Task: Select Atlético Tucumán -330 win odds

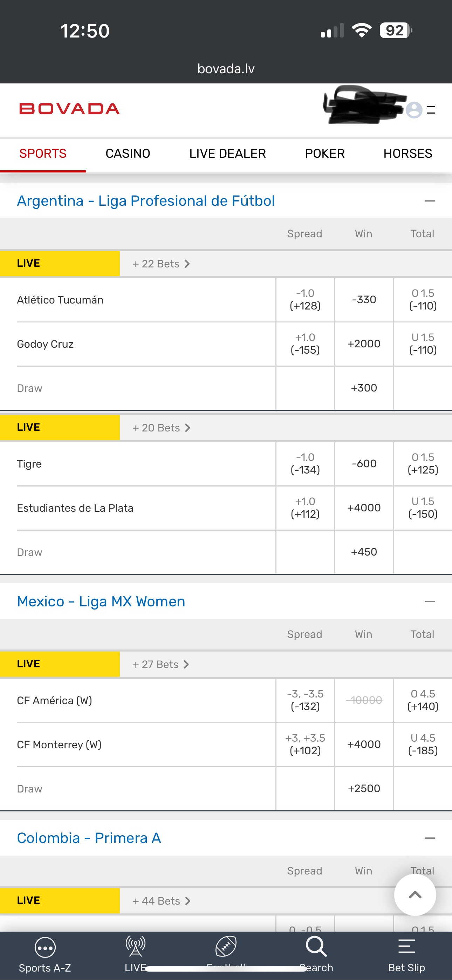Action: click(x=364, y=300)
